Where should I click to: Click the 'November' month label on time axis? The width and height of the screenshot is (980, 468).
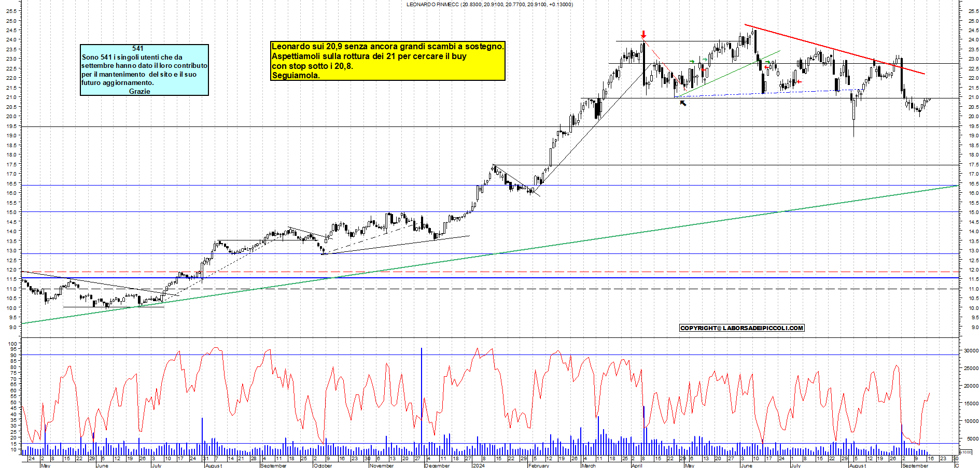[381, 465]
